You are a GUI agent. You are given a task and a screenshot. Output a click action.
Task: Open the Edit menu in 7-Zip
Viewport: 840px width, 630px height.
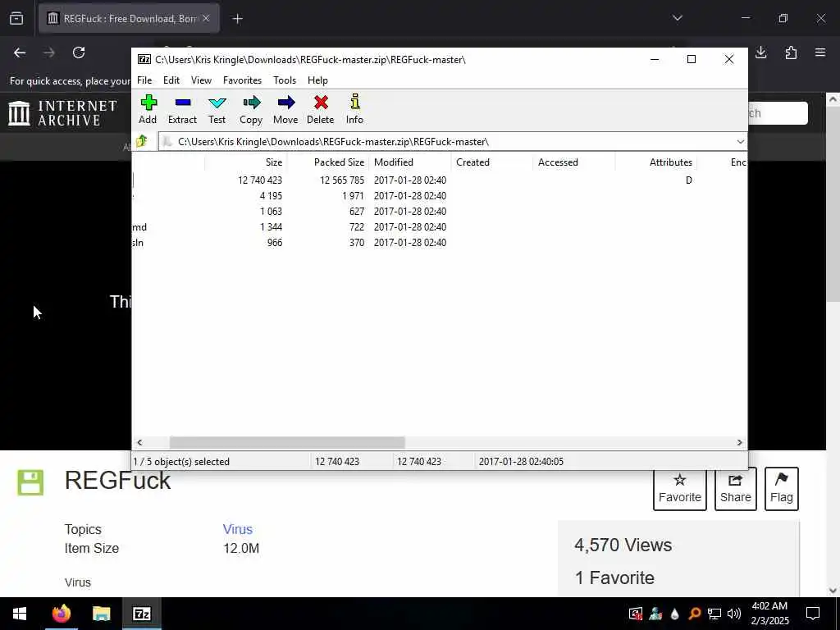[171, 80]
